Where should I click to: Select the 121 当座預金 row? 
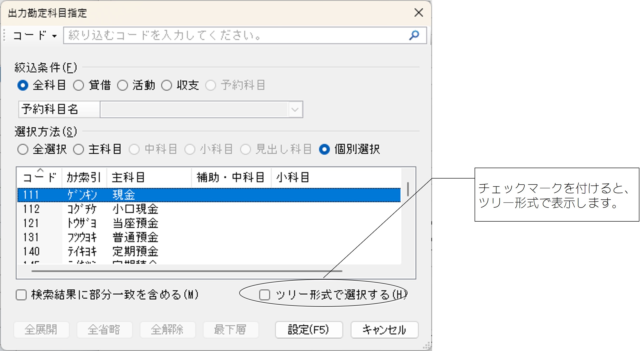click(x=135, y=223)
